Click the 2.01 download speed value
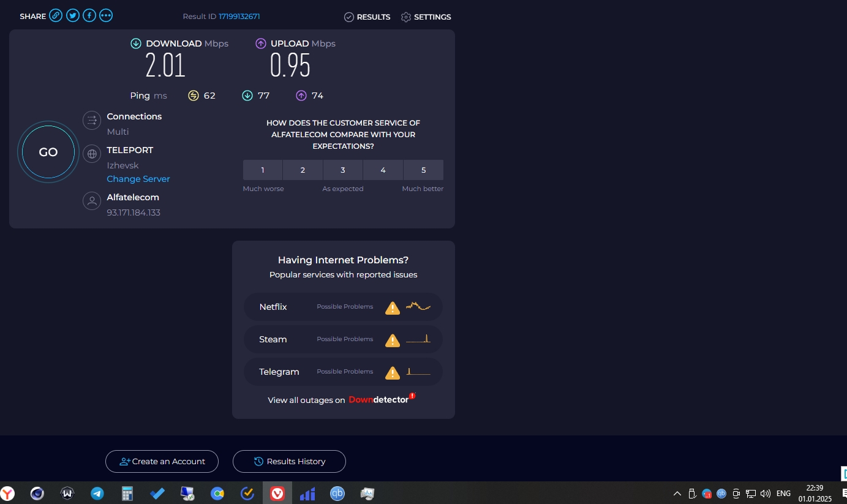847x504 pixels. (165, 66)
